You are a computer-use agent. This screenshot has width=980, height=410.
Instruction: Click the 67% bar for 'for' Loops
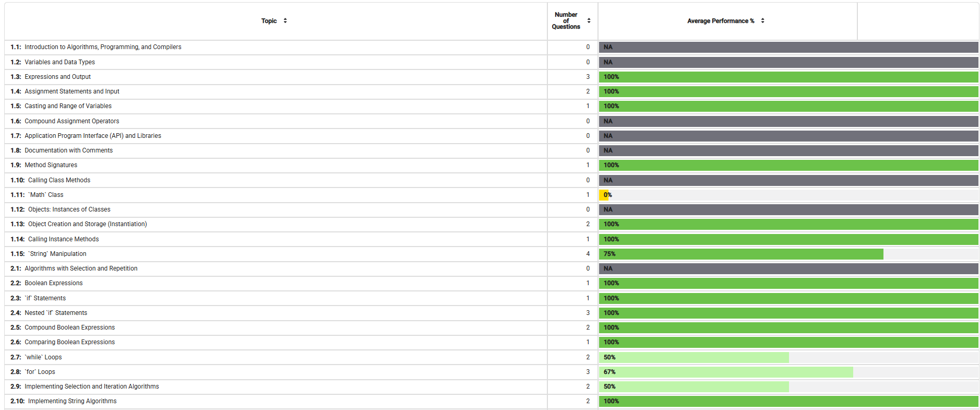726,372
